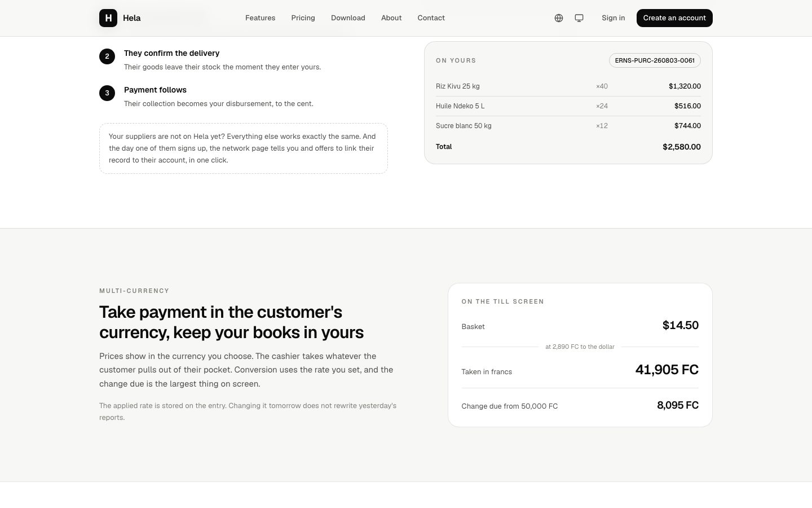
Task: Click the $2,580.00 total value
Action: [x=682, y=147]
